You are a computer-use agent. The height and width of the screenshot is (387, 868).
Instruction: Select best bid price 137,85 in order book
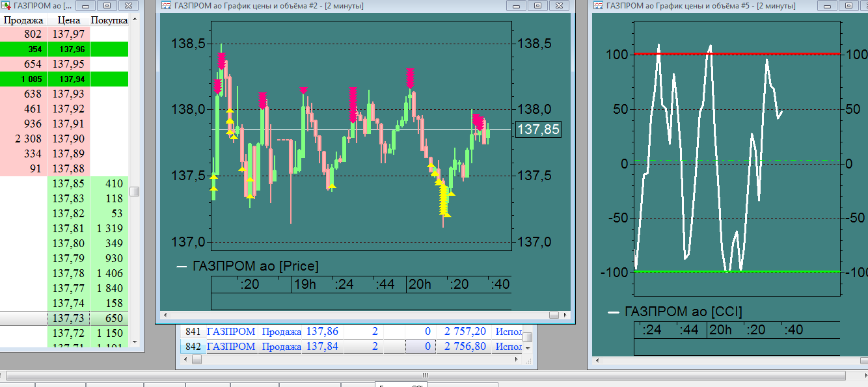[68, 183]
